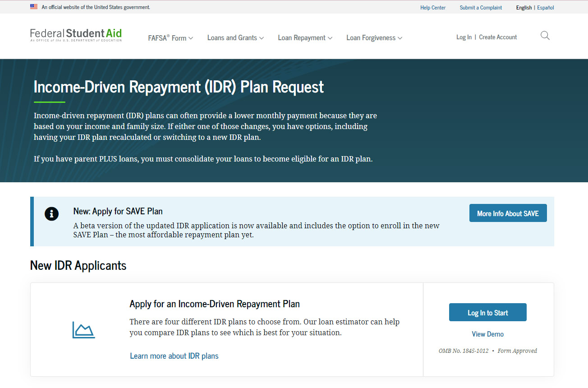Viewport: 588px width, 388px height.
Task: Open the Loans and Grants dropdown
Action: [235, 38]
